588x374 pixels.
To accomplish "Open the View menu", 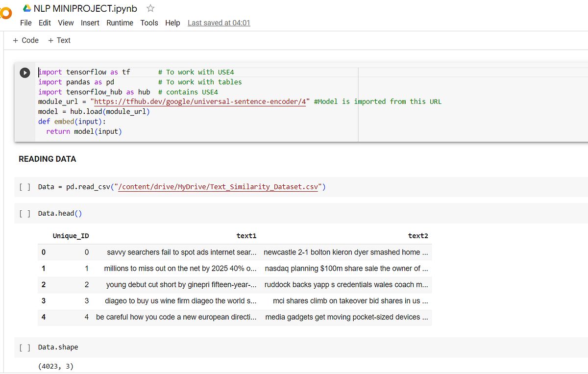I will (66, 23).
